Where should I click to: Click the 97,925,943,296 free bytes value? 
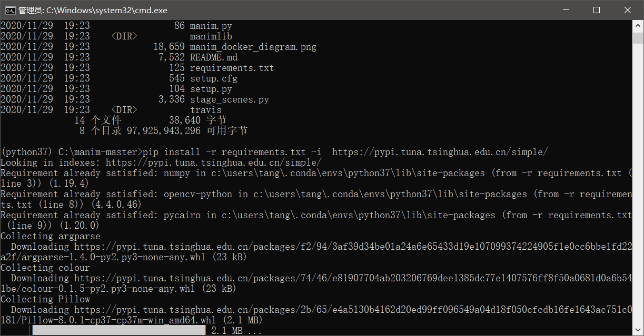[164, 131]
